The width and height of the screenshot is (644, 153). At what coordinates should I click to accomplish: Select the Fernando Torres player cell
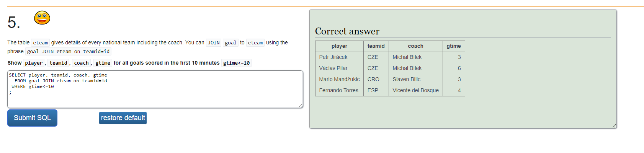[x=339, y=90]
